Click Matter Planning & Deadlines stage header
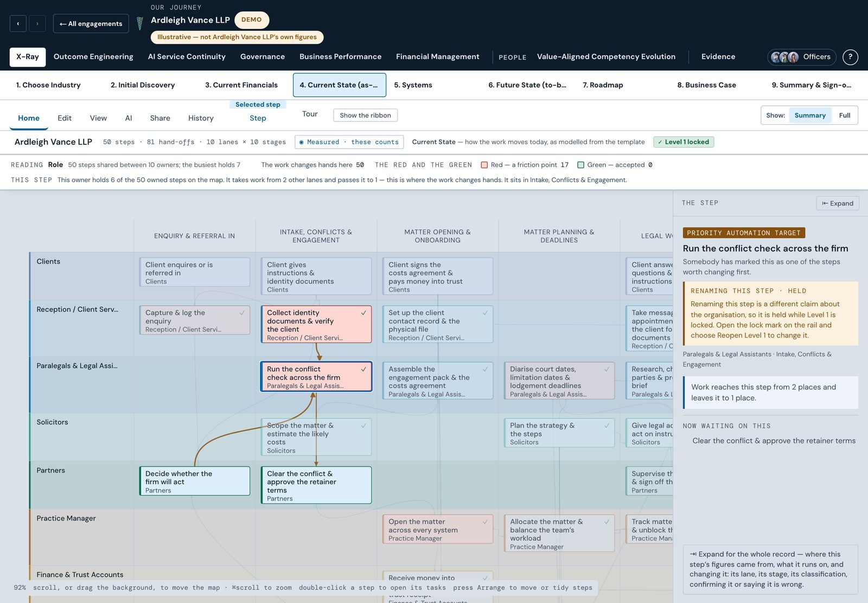Image resolution: width=868 pixels, height=603 pixels. (x=559, y=236)
